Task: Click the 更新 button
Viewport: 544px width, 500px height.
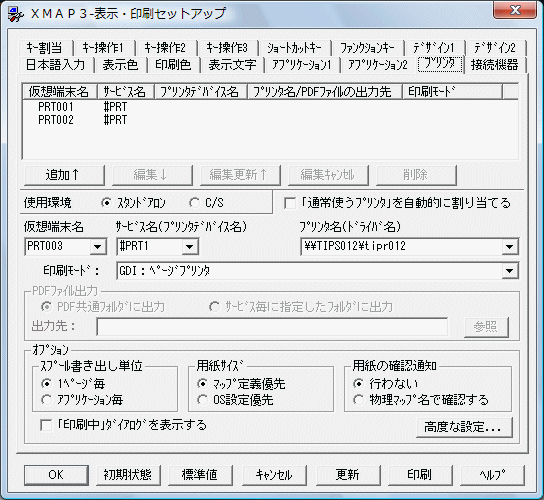Action: (348, 475)
